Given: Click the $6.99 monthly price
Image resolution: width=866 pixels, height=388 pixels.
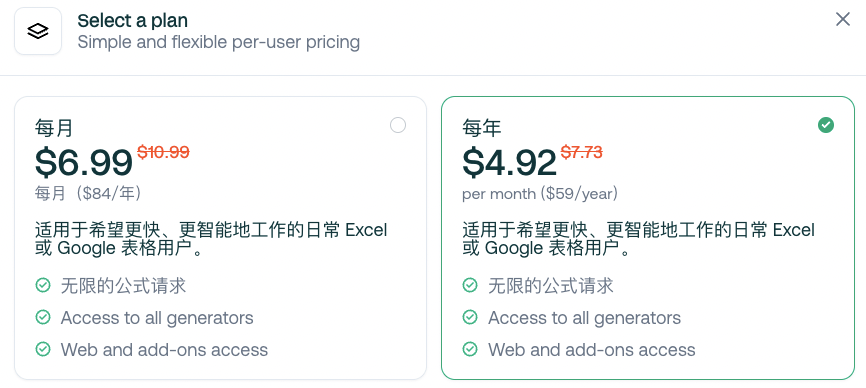Looking at the screenshot, I should point(83,162).
